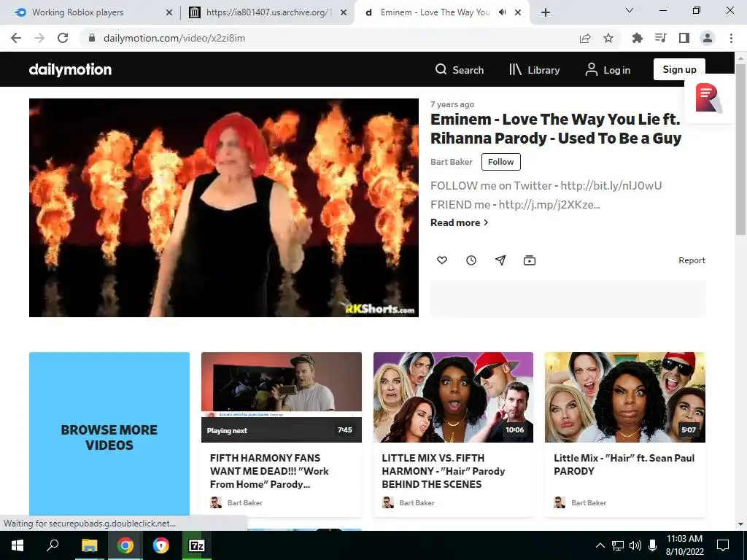Open Chrome profile avatar

point(708,38)
